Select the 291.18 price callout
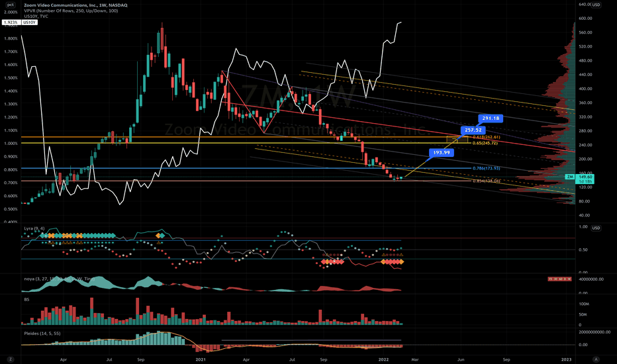Viewport: 617px width, 364px height. tap(491, 118)
